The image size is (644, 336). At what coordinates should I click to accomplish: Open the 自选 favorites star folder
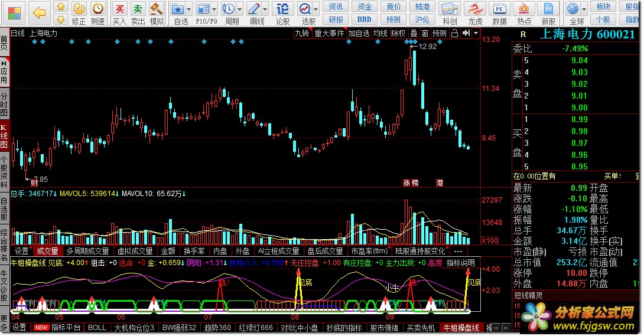point(178,9)
